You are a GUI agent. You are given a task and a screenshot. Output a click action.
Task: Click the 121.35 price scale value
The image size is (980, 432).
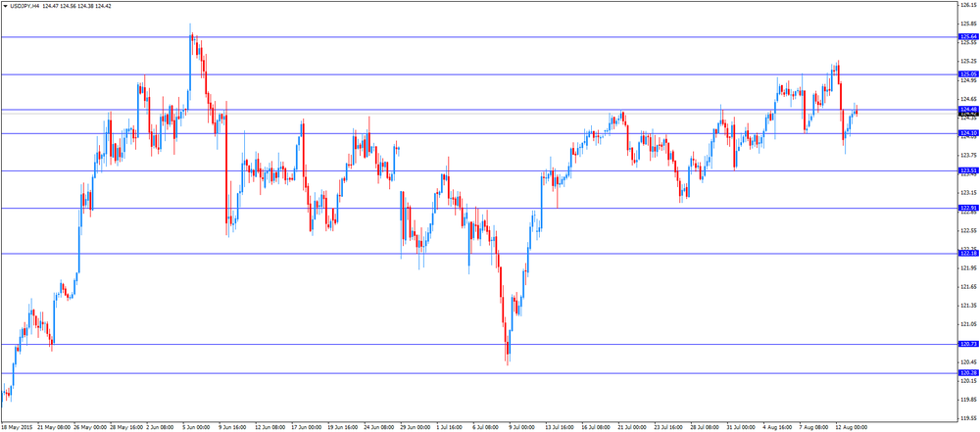(x=969, y=305)
